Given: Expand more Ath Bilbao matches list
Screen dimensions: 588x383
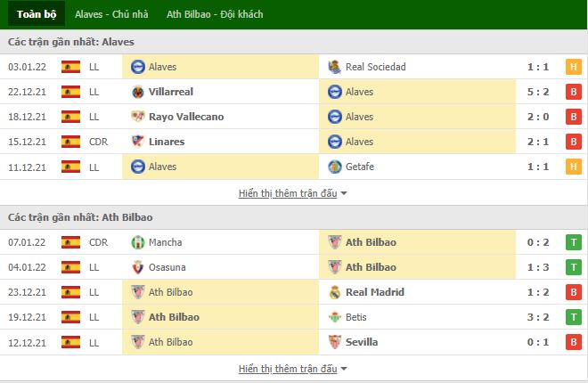Looking at the screenshot, I should click(x=292, y=369).
